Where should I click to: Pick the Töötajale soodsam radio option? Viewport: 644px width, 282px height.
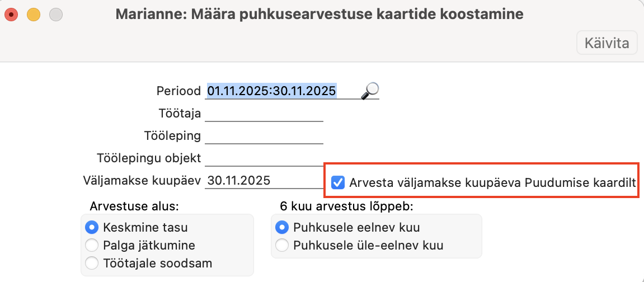91,262
